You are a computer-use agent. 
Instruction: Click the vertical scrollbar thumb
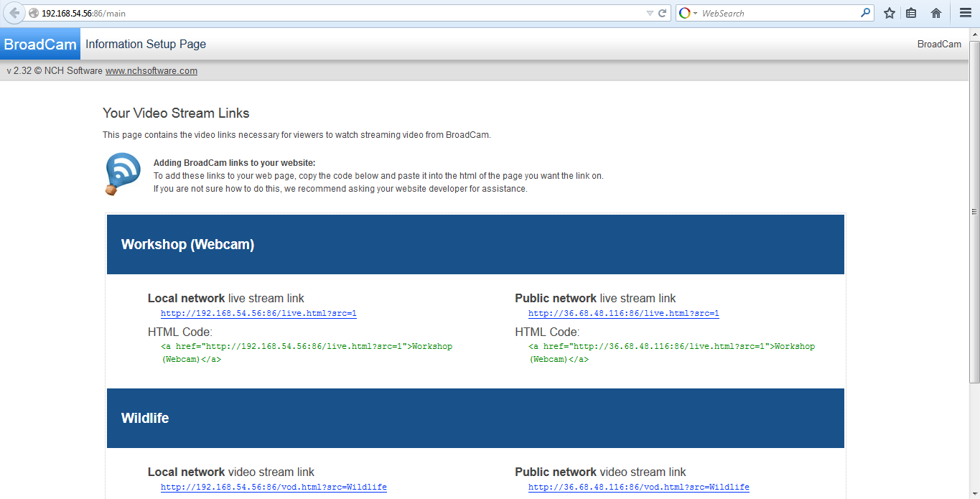[974, 212]
